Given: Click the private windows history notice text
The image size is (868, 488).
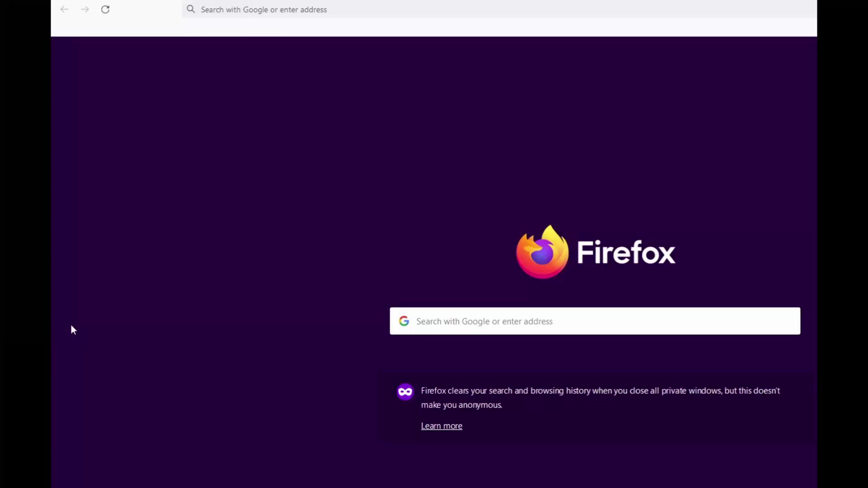Looking at the screenshot, I should [x=600, y=398].
